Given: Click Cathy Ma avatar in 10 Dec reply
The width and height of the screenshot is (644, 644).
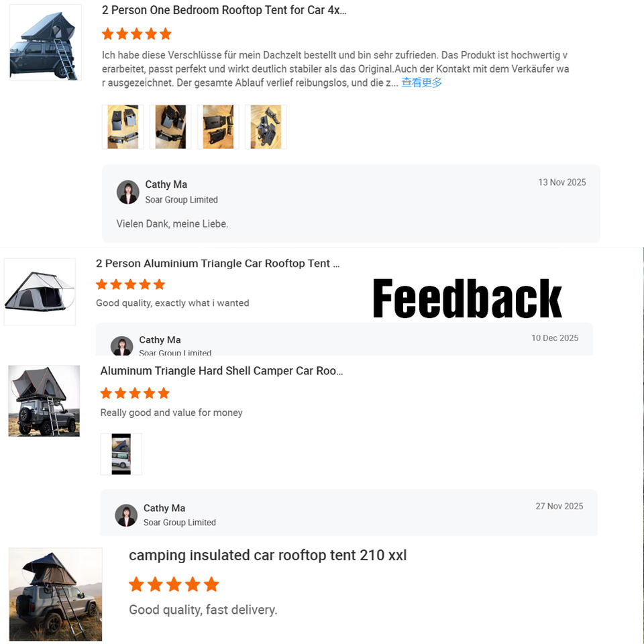Looking at the screenshot, I should (x=122, y=346).
